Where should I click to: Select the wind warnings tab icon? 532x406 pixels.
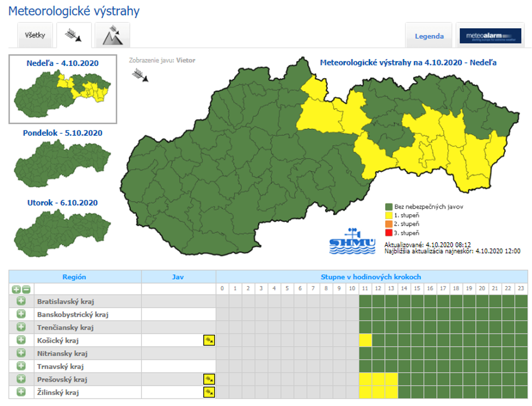tap(74, 36)
